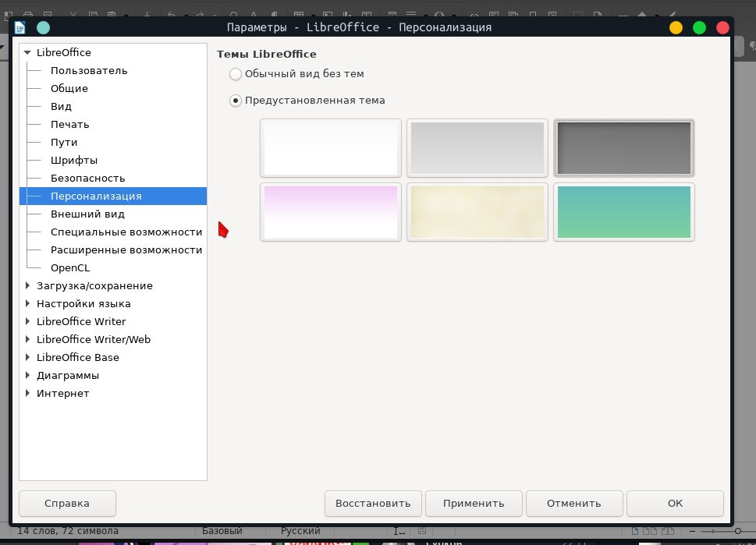Expand the 'LibreOffice Writer/Web' node
Viewport: 756px width, 545px height.
click(x=27, y=339)
